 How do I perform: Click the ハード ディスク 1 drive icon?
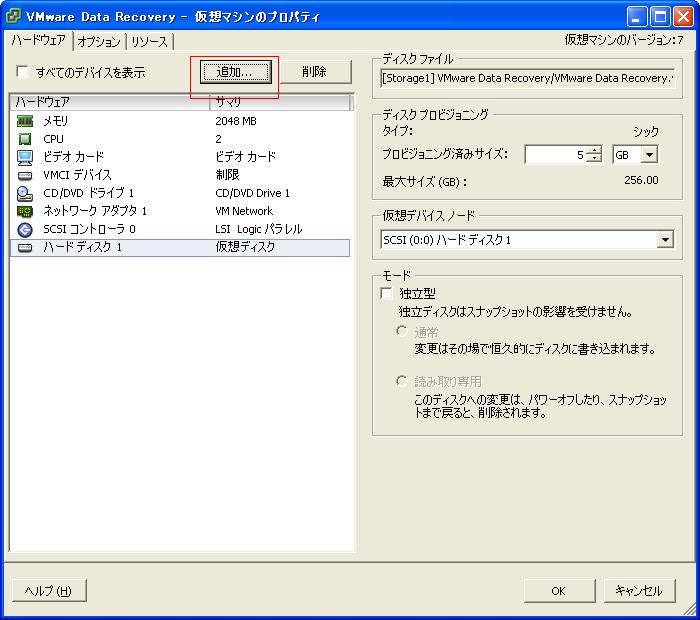pos(25,248)
